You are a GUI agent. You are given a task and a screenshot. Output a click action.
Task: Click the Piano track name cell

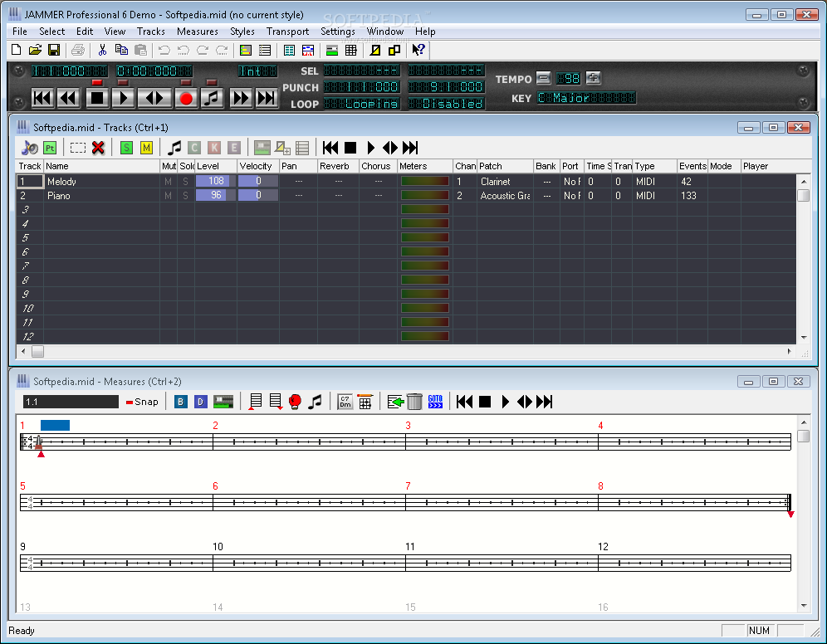coord(102,196)
